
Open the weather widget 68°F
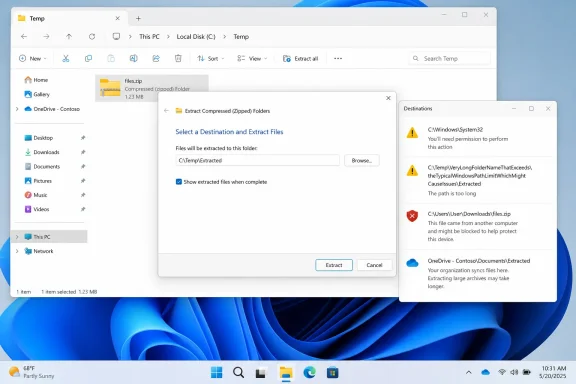[32, 372]
